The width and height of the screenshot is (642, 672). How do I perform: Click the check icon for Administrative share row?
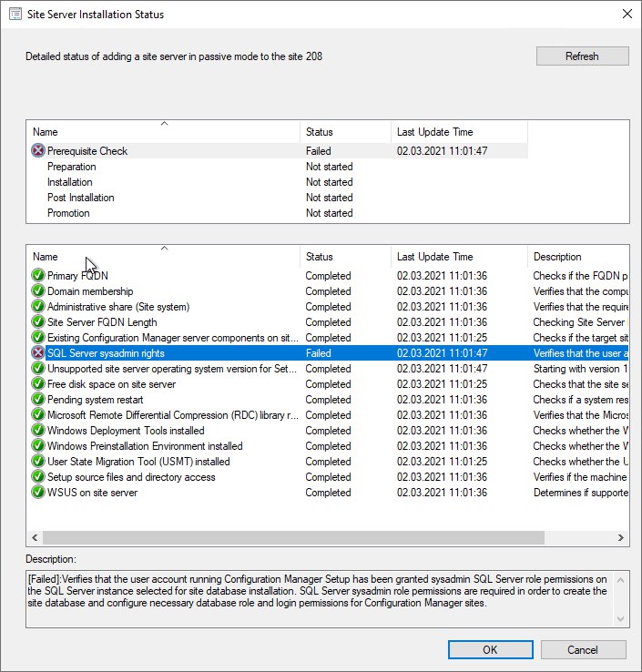38,307
